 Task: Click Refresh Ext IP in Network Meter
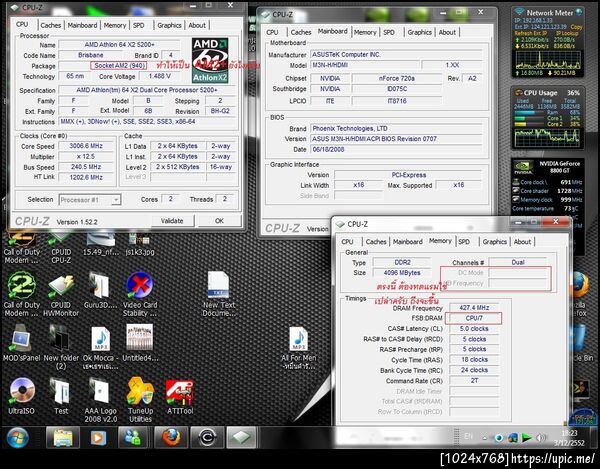[x=532, y=33]
